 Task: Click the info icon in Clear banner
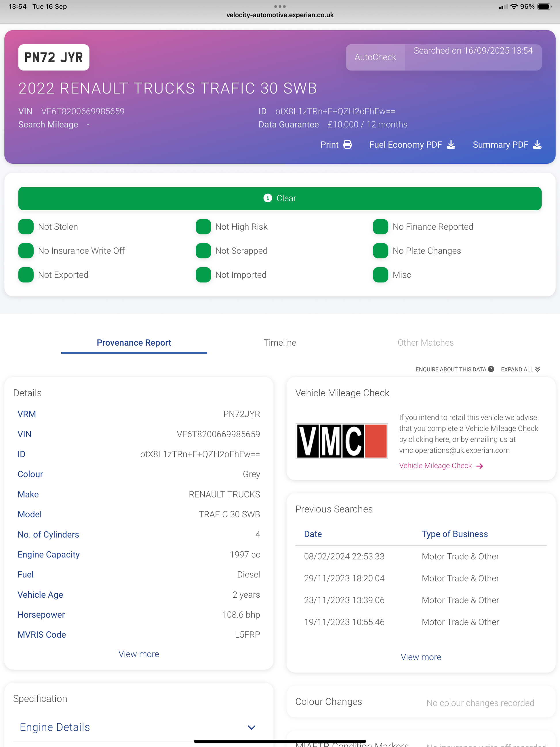[x=268, y=198]
